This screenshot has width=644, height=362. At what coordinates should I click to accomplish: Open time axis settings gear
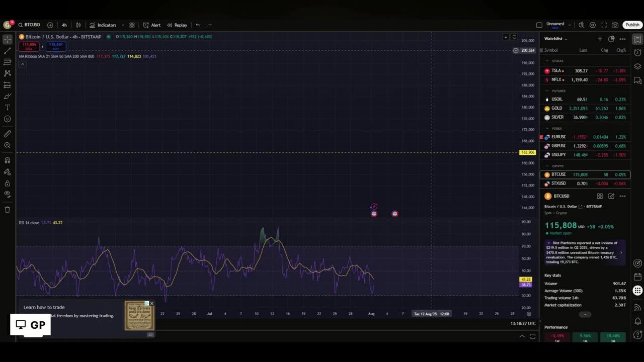tap(528, 314)
